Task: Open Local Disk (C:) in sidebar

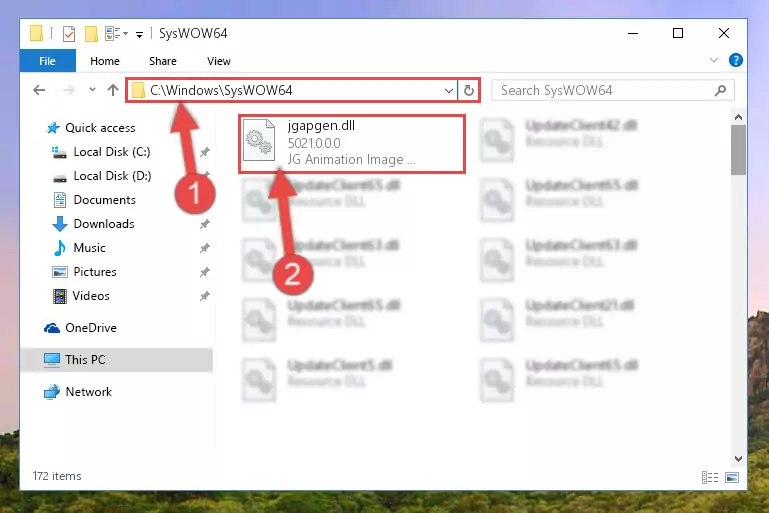Action: pyautogui.click(x=112, y=152)
